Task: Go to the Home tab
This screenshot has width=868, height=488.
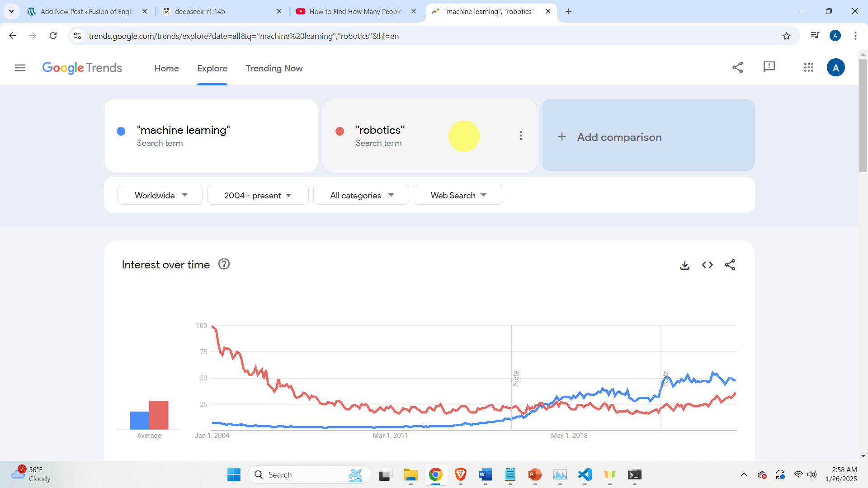Action: pyautogui.click(x=166, y=68)
